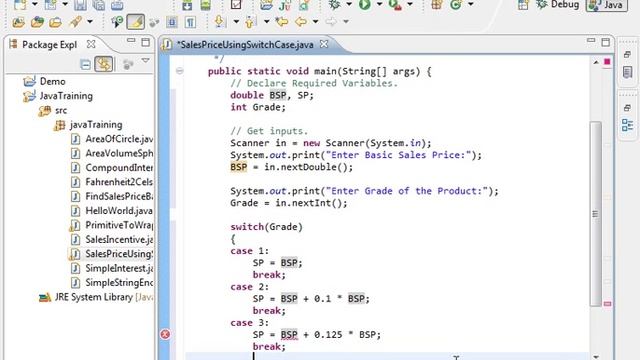Select SalesIncentive.java file

pyautogui.click(x=119, y=239)
